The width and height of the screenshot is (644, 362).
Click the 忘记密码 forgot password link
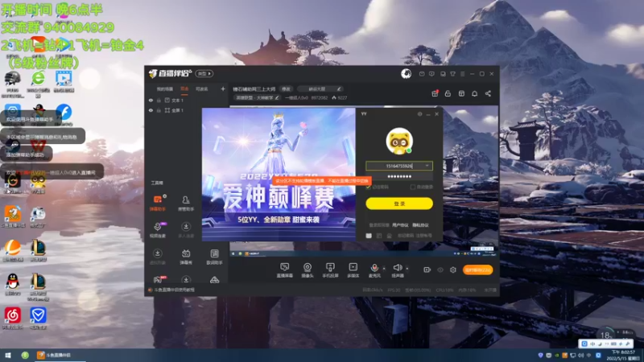pyautogui.click(x=406, y=236)
